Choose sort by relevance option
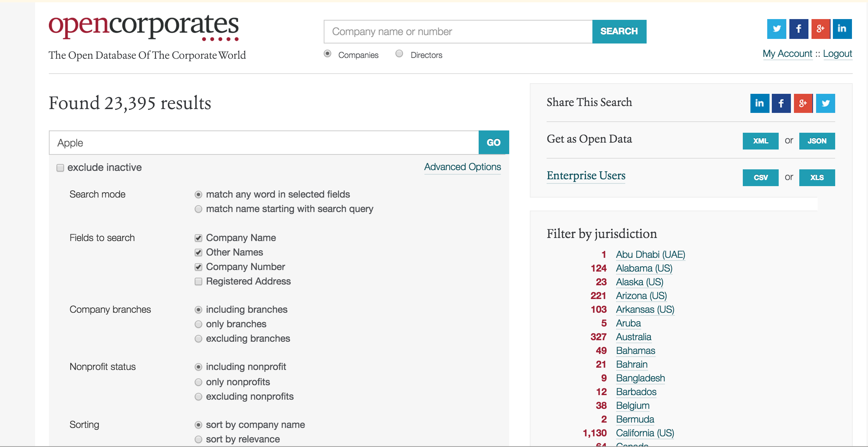 pos(198,439)
